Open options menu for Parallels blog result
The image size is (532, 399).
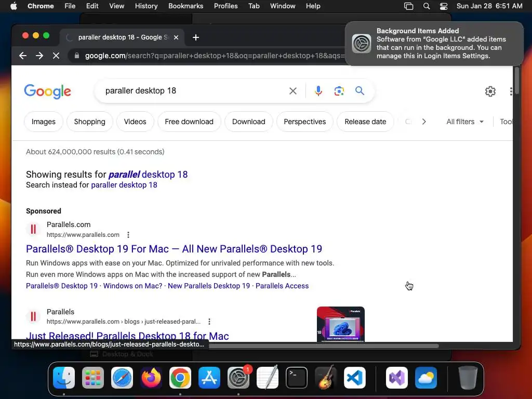pos(209,321)
